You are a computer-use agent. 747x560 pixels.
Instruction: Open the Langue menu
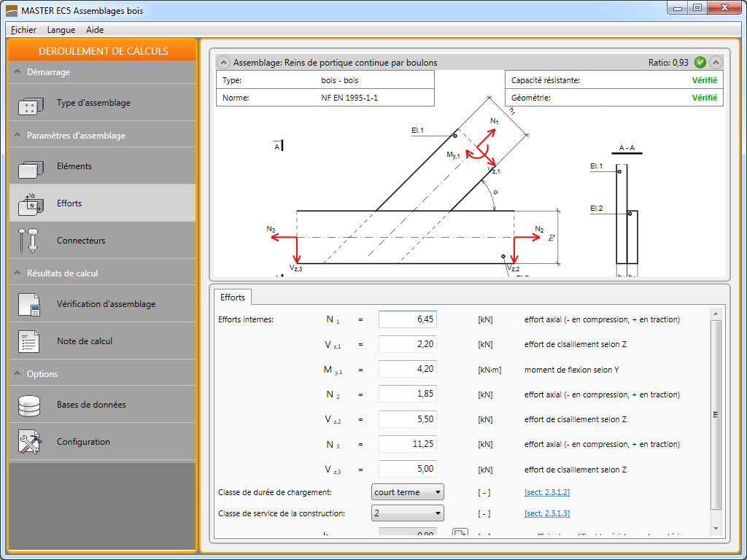pyautogui.click(x=61, y=30)
